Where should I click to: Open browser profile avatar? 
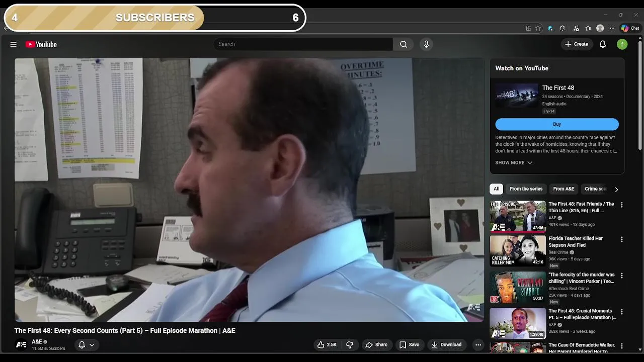pos(600,29)
